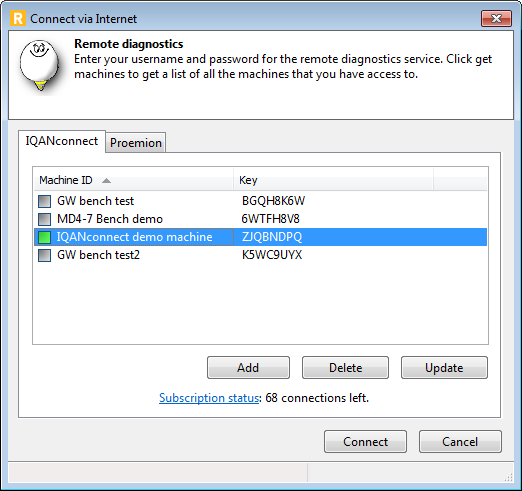Select the IQANconnect tab
Viewport: 522px width, 491px height.
point(62,141)
